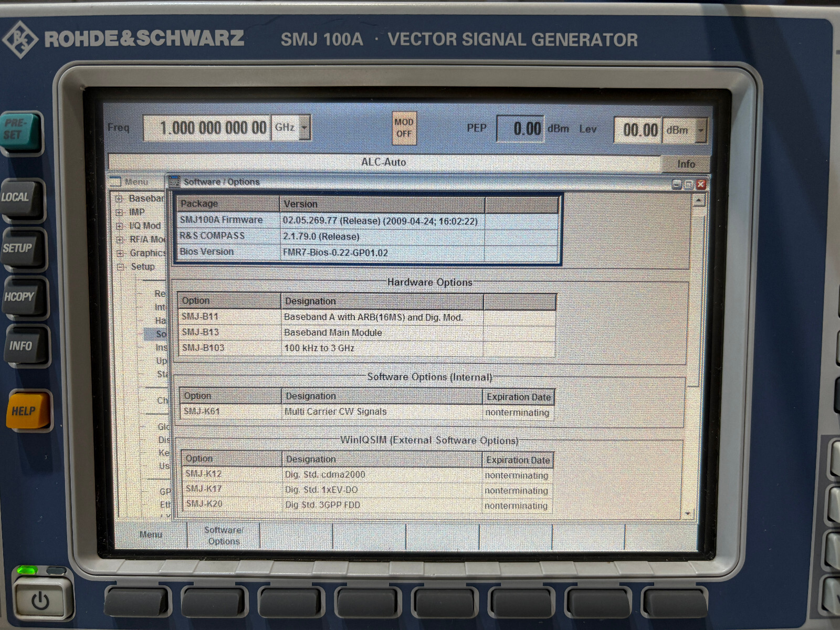Select the Bios Version cell

[x=229, y=252]
